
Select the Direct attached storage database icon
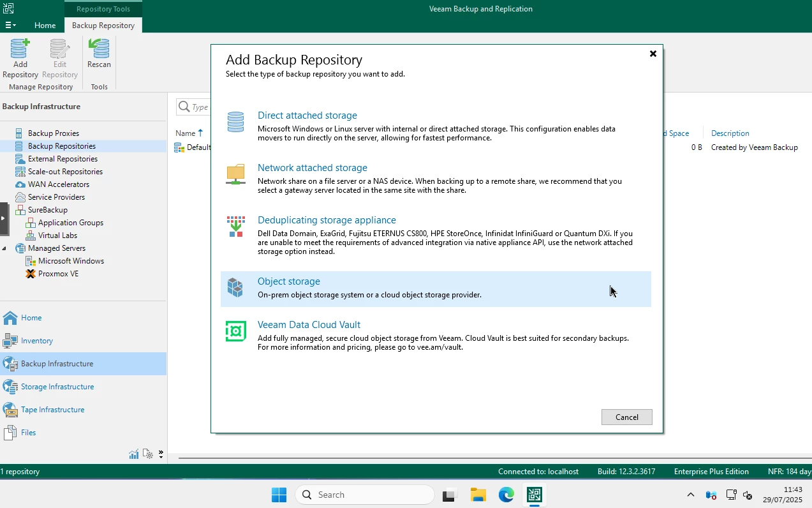click(236, 122)
